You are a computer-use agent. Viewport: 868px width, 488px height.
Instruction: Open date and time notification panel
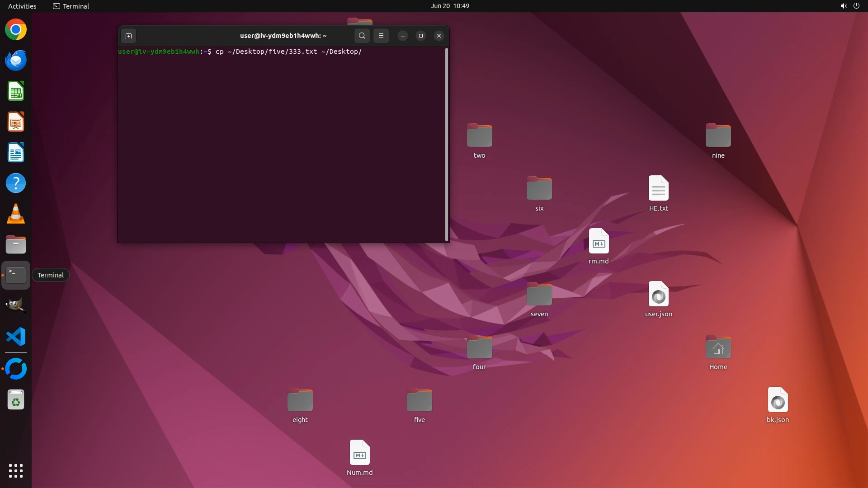(449, 6)
